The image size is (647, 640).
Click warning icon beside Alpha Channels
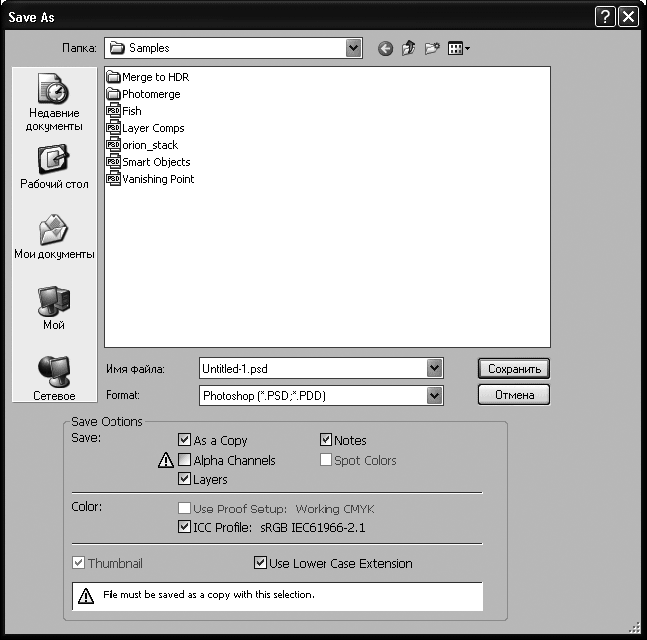pyautogui.click(x=166, y=460)
